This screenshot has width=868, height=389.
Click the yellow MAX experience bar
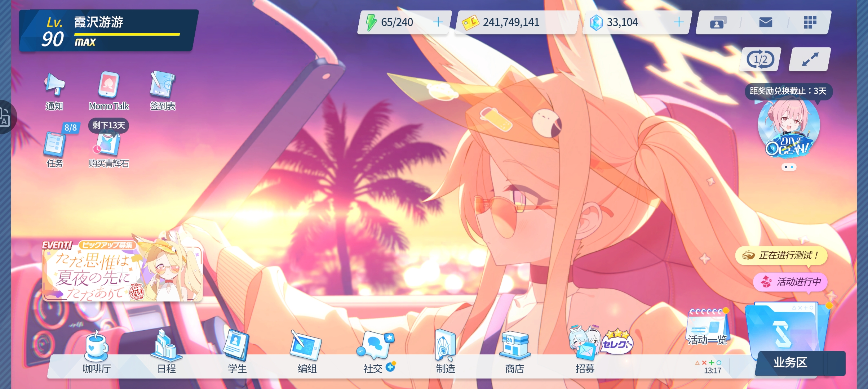tap(127, 35)
